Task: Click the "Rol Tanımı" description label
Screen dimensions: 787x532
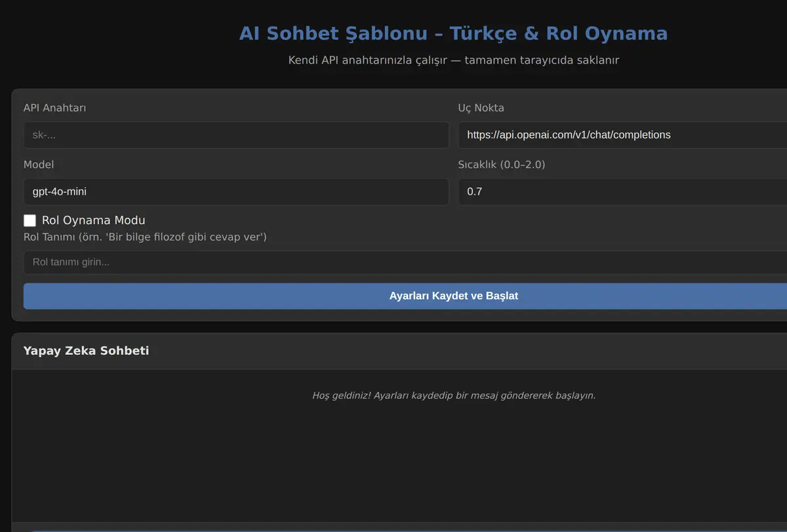Action: click(x=145, y=237)
